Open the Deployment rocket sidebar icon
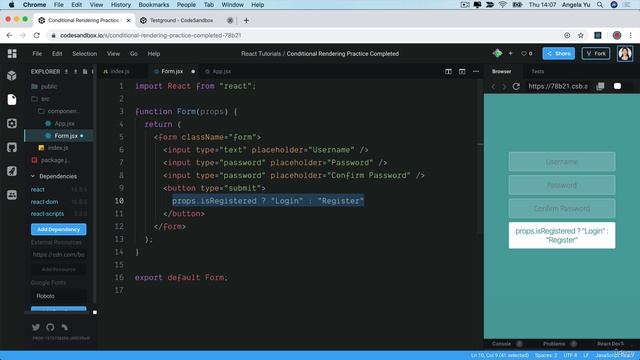Image resolution: width=640 pixels, height=360 pixels. click(12, 171)
